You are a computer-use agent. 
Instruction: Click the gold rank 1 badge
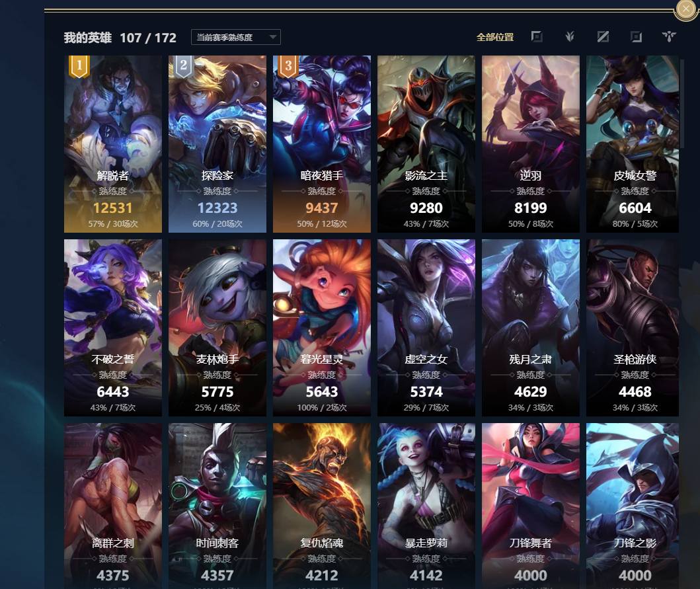point(79,67)
